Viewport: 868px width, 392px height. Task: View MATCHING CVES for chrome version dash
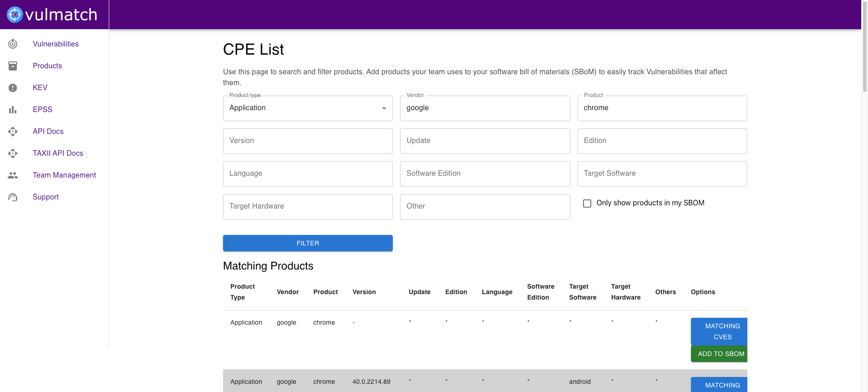[719, 331]
